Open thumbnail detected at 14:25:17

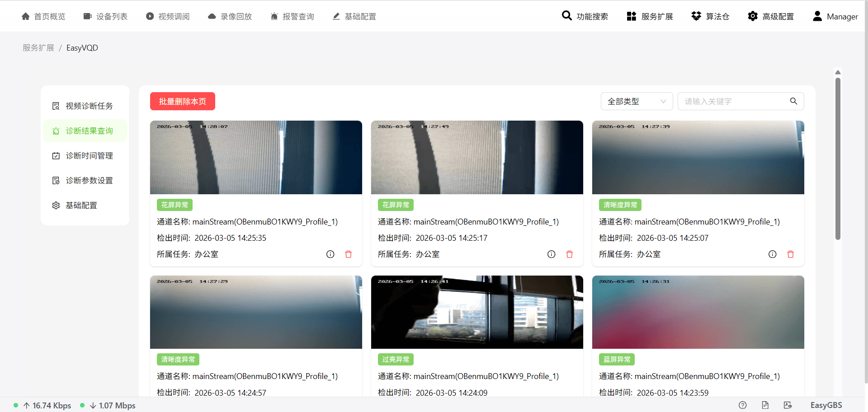pyautogui.click(x=477, y=157)
